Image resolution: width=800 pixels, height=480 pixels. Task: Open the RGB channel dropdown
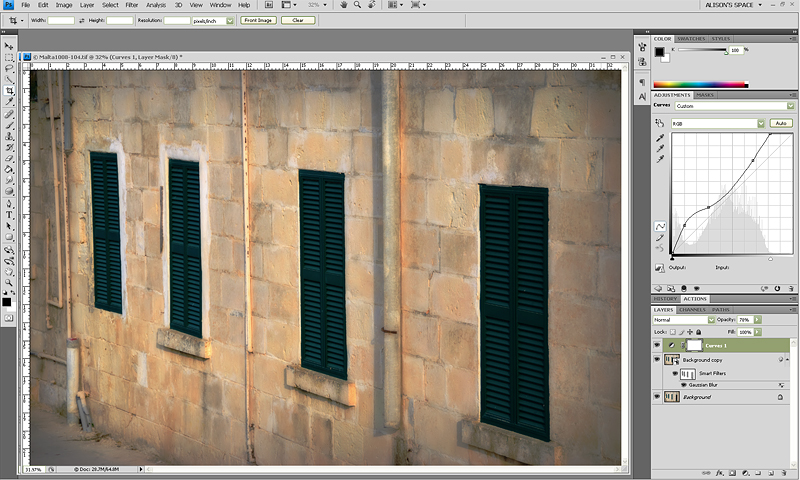click(x=717, y=123)
